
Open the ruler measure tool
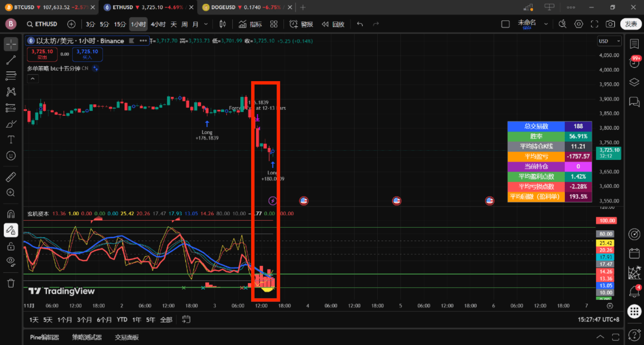coord(11,177)
